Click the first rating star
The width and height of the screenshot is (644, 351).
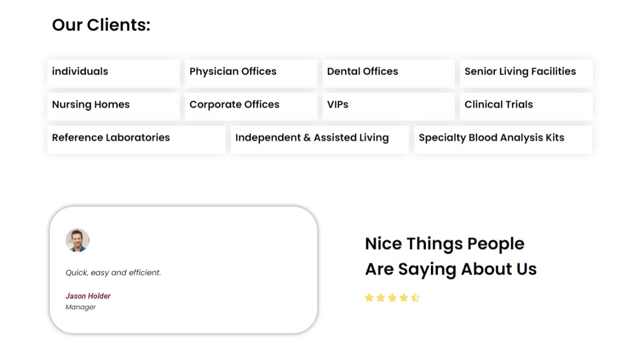pyautogui.click(x=369, y=298)
